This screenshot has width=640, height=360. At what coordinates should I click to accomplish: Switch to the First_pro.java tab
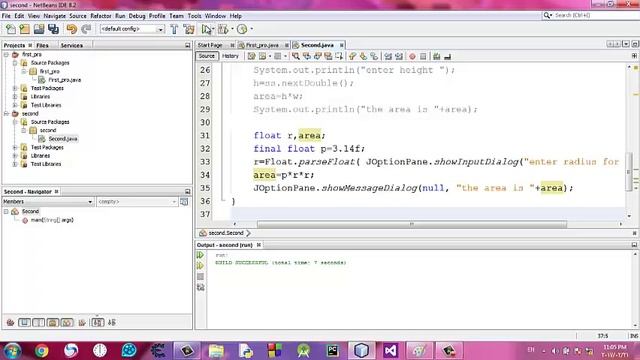pos(262,45)
